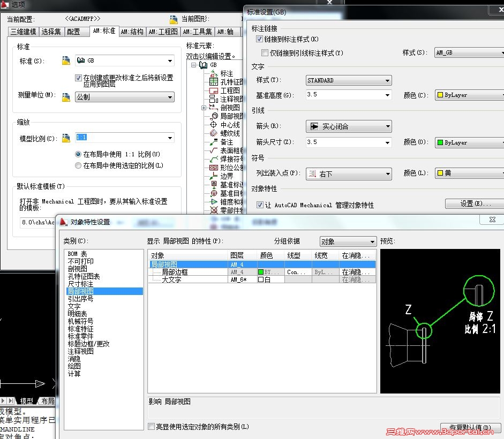
Task: Click the 注释视图 annotation view icon
Action: 214,99
